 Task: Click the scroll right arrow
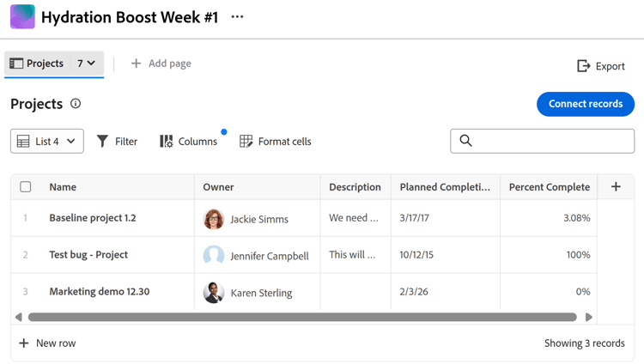pos(589,317)
